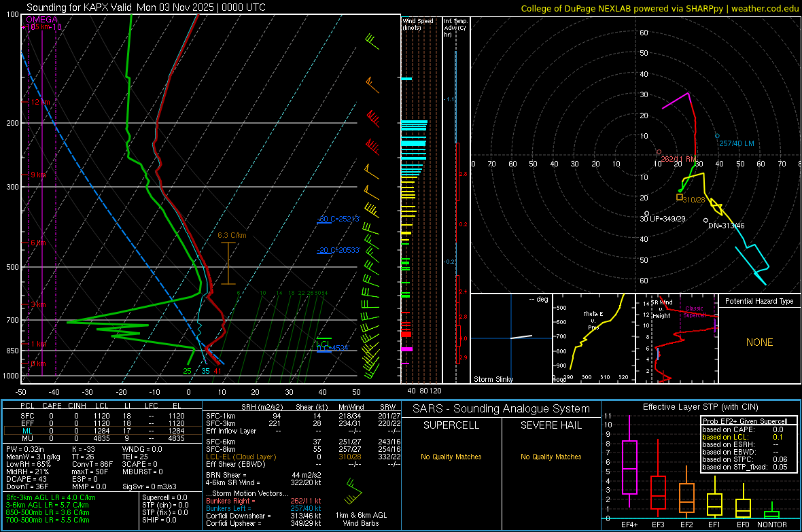The height and width of the screenshot is (532, 802).
Task: Click the 'based on STPC:' row
Action: coord(745,459)
